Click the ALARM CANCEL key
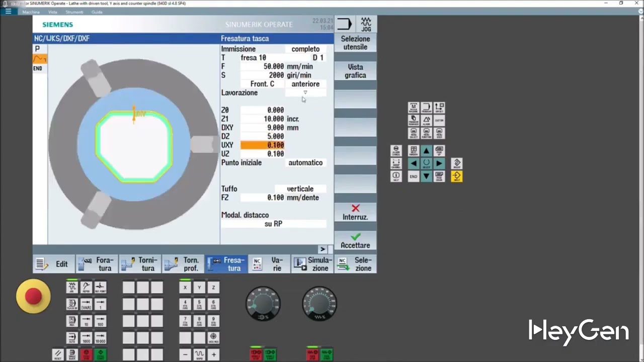644x362 pixels. point(396,151)
